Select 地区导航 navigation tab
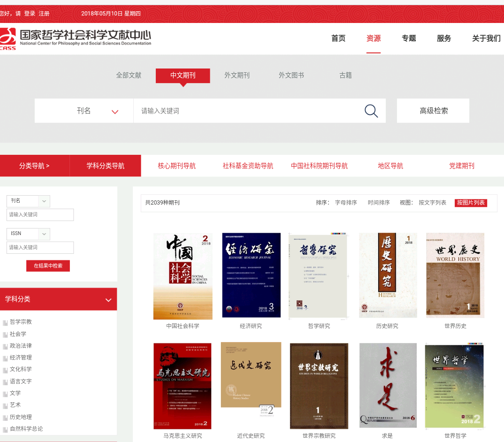 (x=390, y=166)
